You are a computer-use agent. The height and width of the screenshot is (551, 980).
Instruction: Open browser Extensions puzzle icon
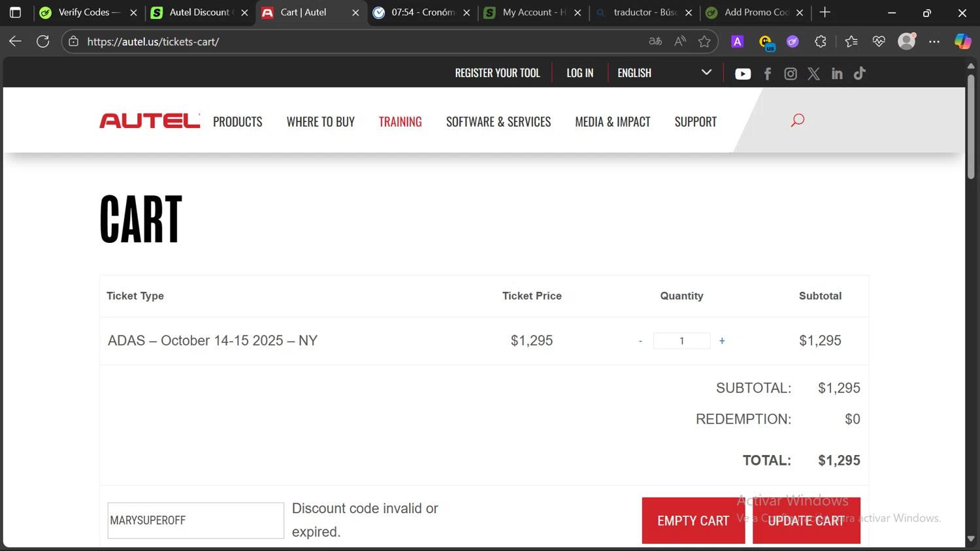(821, 41)
